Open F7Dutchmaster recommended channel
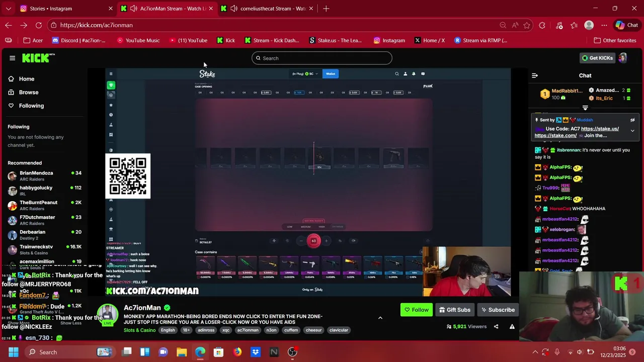This screenshot has width=644, height=362. [44, 220]
